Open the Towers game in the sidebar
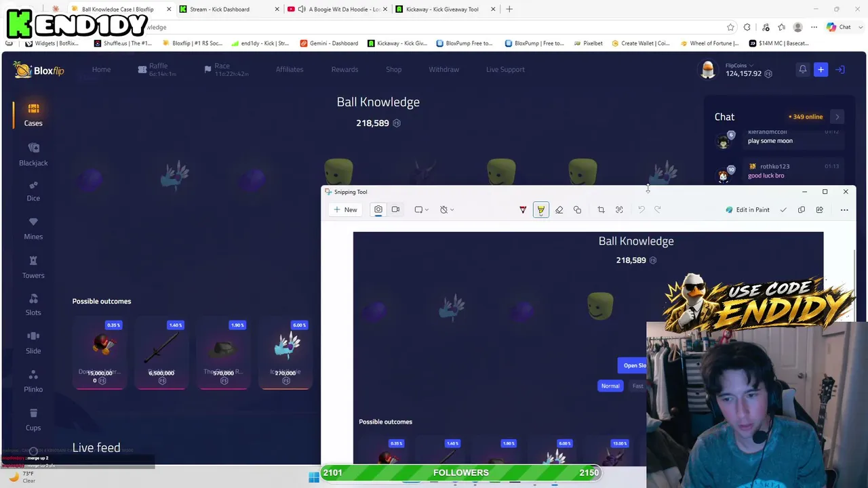 pos(33,268)
